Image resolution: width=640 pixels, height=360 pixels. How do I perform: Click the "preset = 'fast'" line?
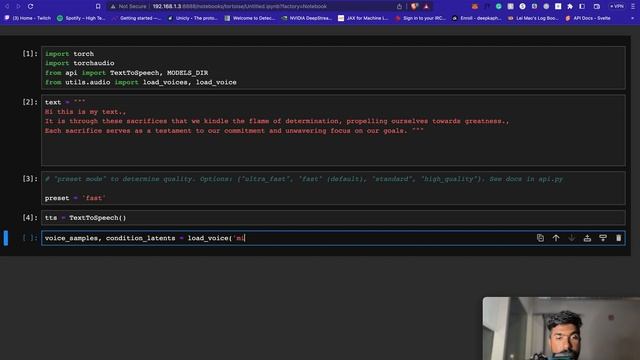[x=75, y=198]
